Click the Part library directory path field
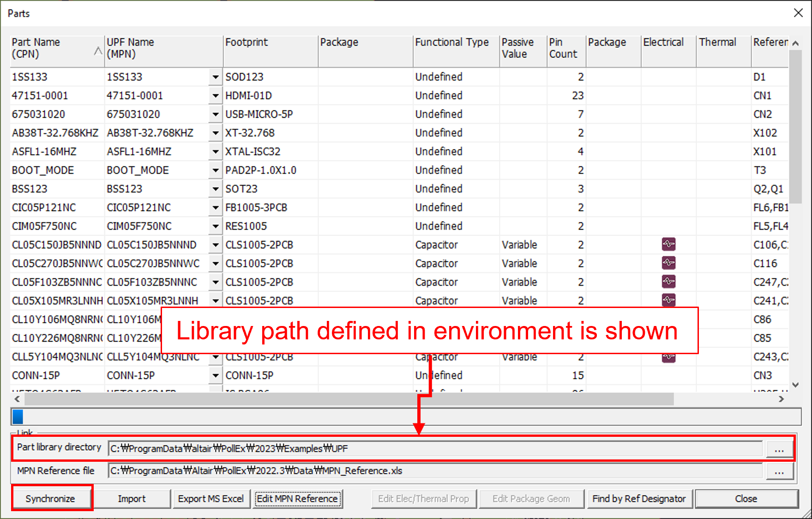The image size is (812, 519). coord(434,449)
